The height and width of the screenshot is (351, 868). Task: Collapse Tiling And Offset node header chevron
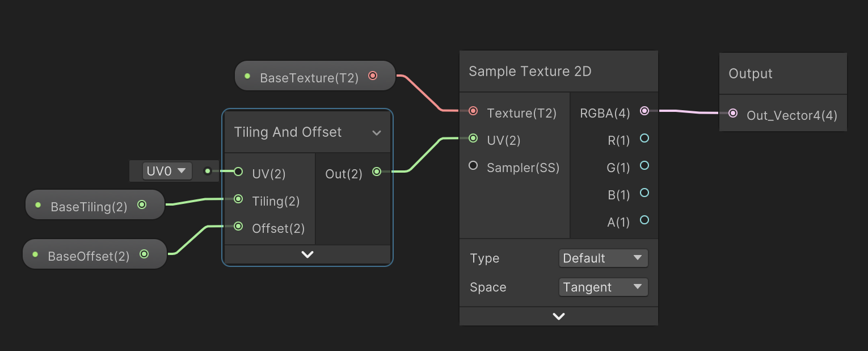click(x=376, y=133)
